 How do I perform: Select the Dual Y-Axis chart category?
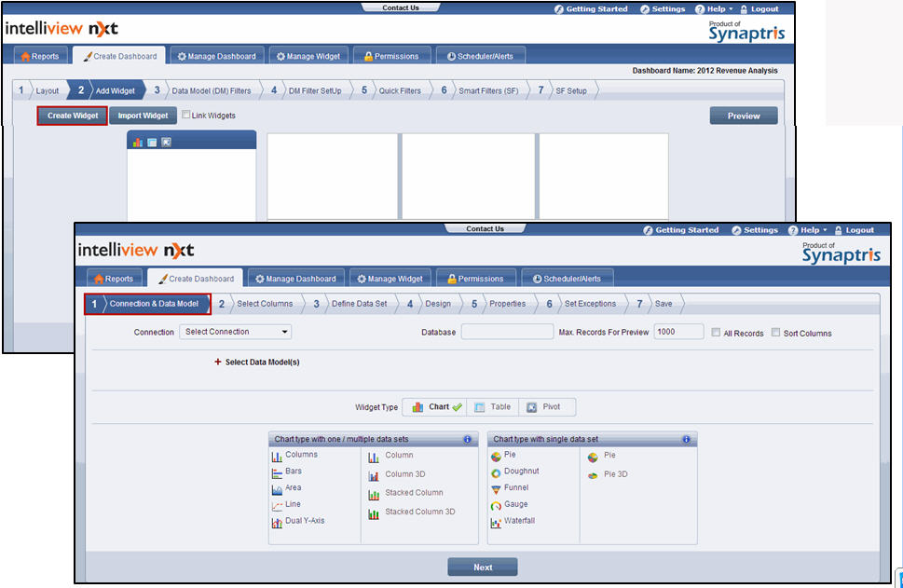(298, 522)
